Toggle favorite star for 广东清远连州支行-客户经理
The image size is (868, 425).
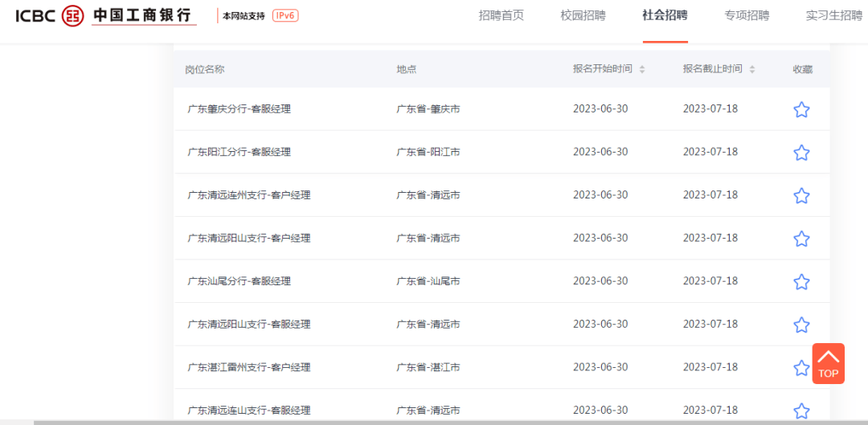801,196
